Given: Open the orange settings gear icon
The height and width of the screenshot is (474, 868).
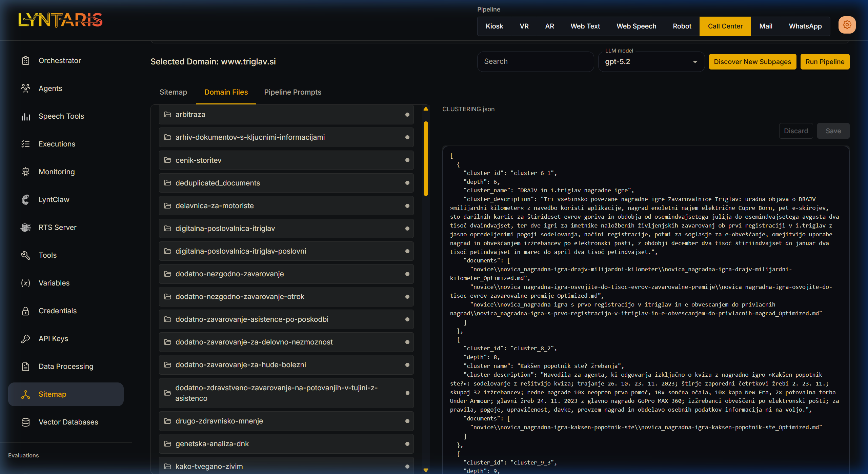Looking at the screenshot, I should pyautogui.click(x=847, y=25).
